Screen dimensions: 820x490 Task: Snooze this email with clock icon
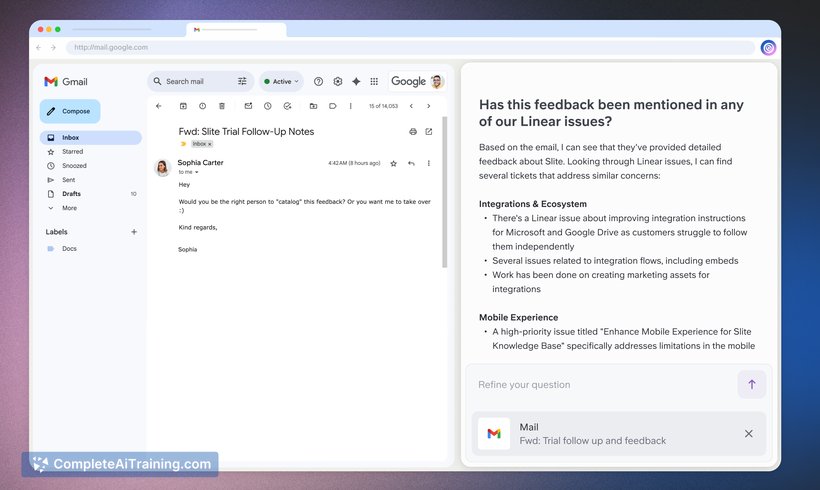[268, 106]
